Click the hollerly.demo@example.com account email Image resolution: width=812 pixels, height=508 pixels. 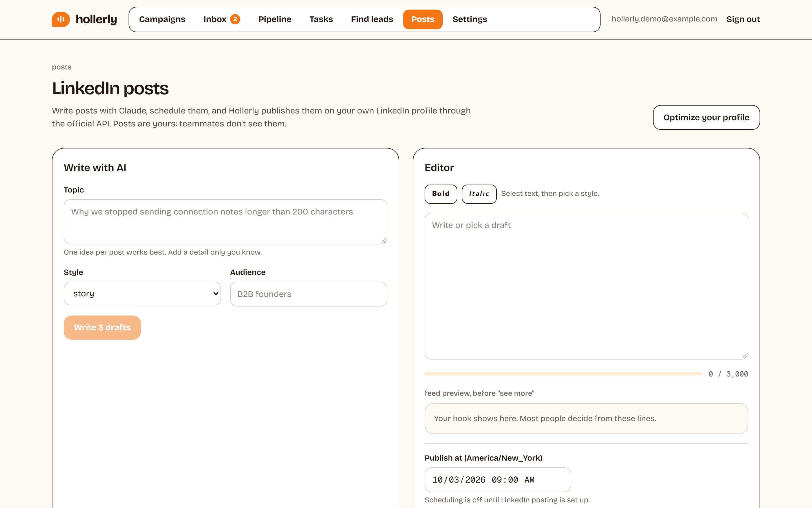coord(664,19)
